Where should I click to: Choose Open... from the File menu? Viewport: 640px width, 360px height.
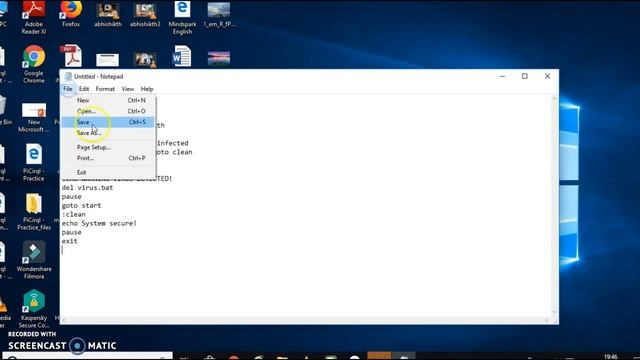click(108, 111)
